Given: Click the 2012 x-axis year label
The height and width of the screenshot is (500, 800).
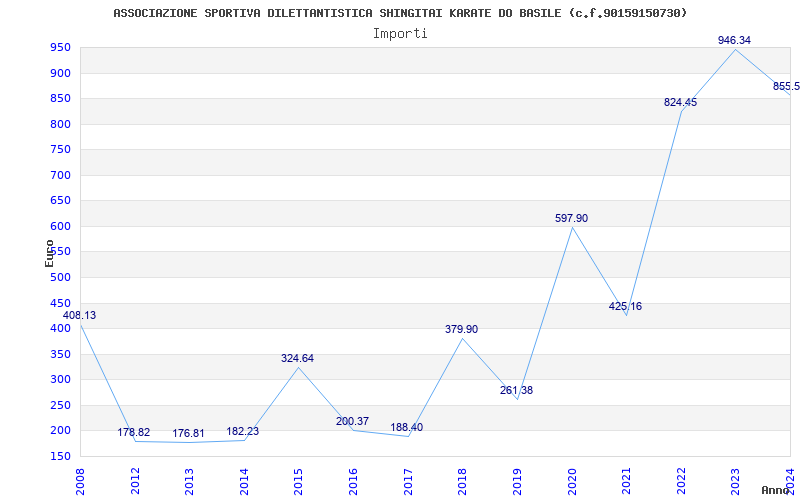Looking at the screenshot, I should [135, 481].
